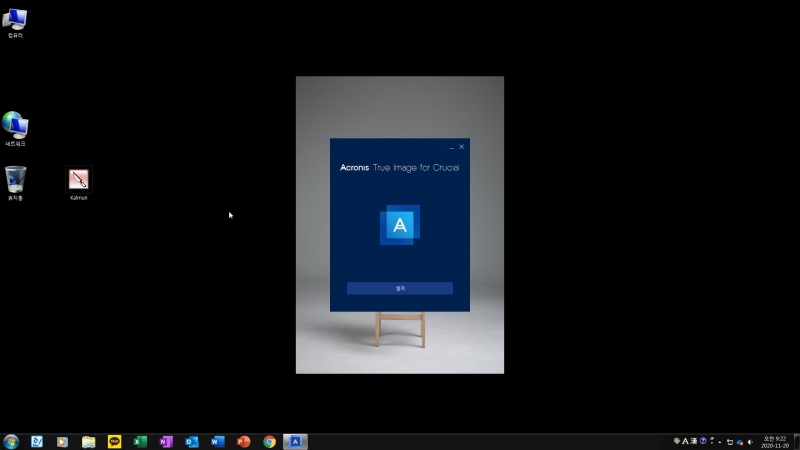
Task: Show hidden tray icons arrow
Action: pos(719,442)
